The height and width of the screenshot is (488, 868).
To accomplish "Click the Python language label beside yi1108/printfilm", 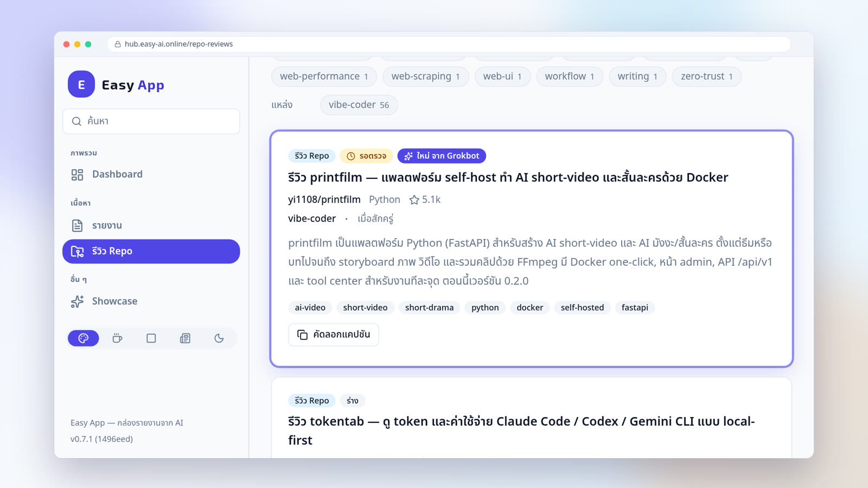I will click(x=385, y=200).
